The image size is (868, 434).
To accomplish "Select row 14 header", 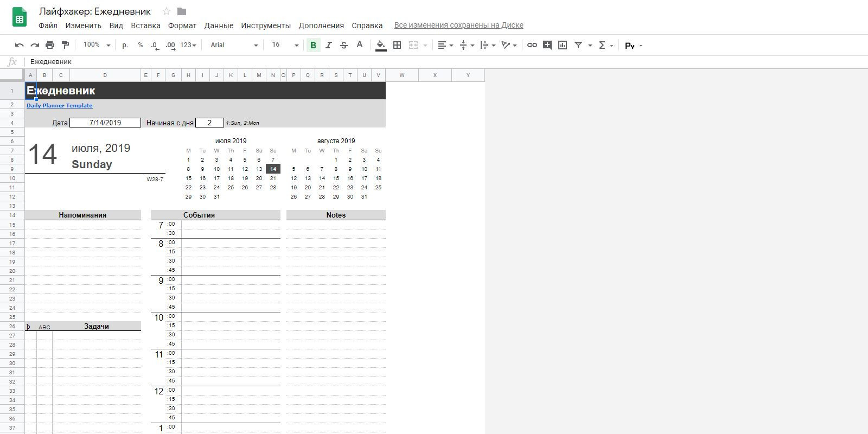I will point(12,215).
